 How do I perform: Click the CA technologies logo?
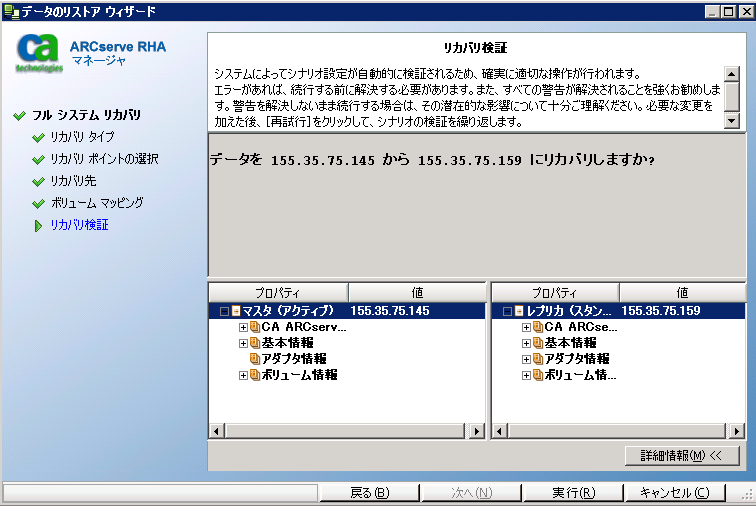[39, 53]
